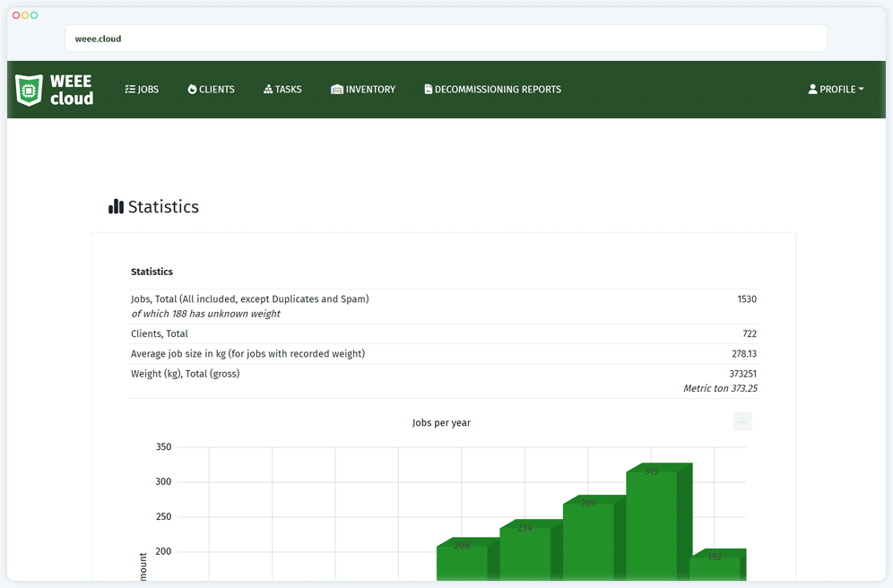Expand the PROFILE dropdown menu
This screenshot has height=588, width=893.
837,89
